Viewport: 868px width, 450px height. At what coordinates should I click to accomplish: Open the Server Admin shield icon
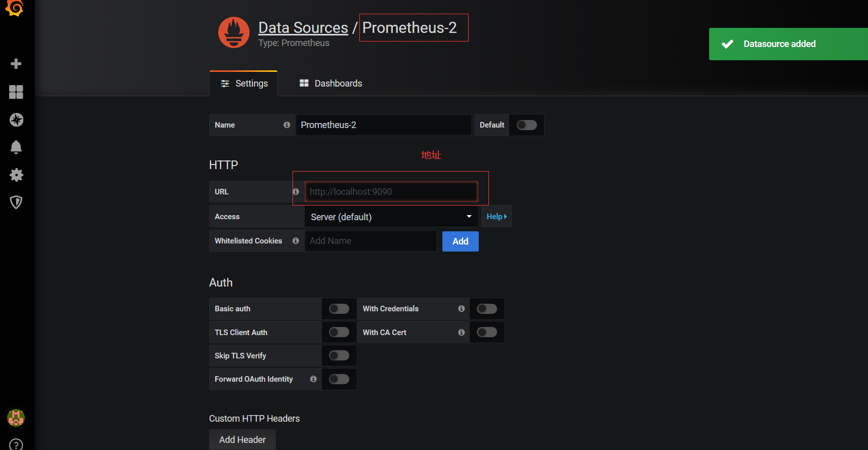click(16, 202)
